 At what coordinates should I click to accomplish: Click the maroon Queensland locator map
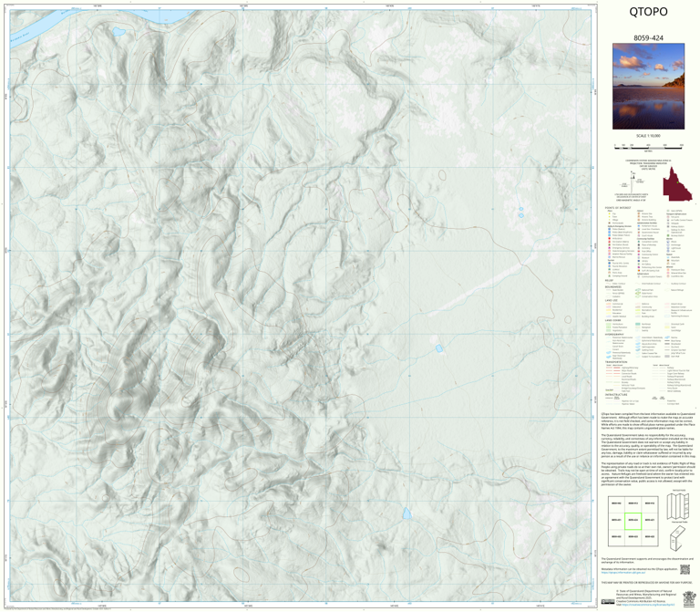[677, 184]
